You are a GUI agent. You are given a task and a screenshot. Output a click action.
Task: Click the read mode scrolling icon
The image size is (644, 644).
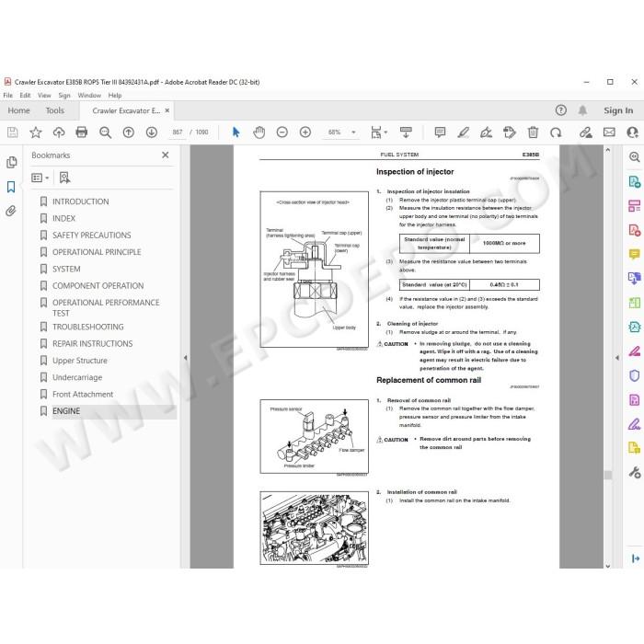click(x=406, y=132)
